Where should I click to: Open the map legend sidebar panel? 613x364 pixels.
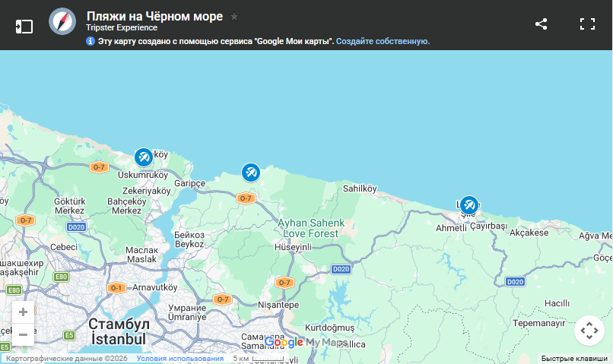click(x=24, y=27)
